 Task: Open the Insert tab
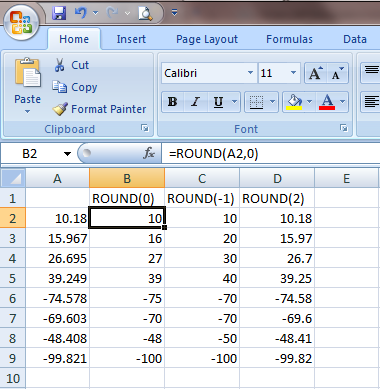pyautogui.click(x=131, y=39)
